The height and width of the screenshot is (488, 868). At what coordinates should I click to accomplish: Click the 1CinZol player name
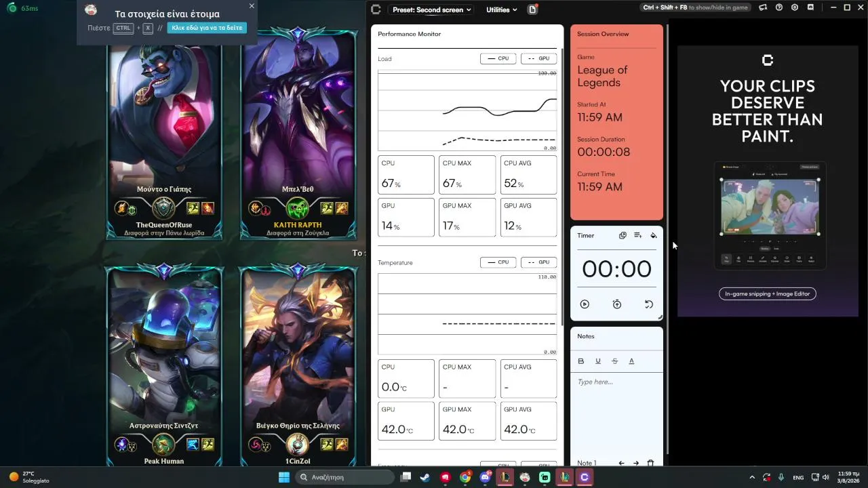pos(298,461)
